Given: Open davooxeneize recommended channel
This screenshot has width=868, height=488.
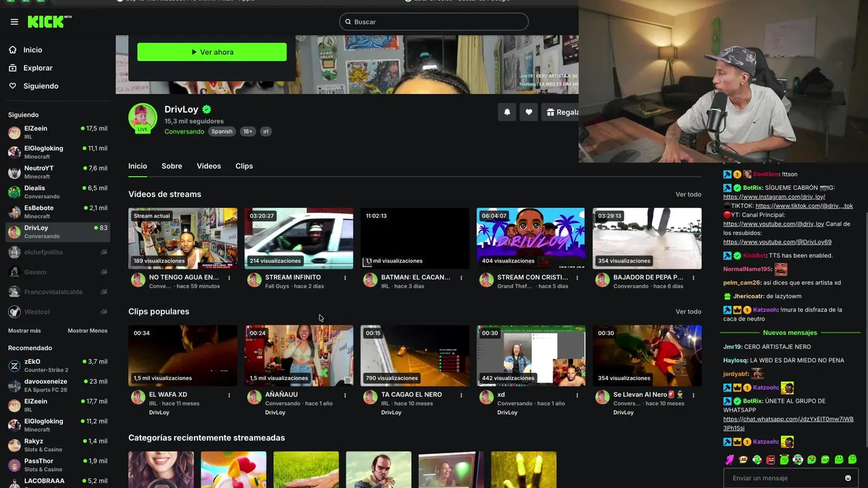Looking at the screenshot, I should coord(57,386).
